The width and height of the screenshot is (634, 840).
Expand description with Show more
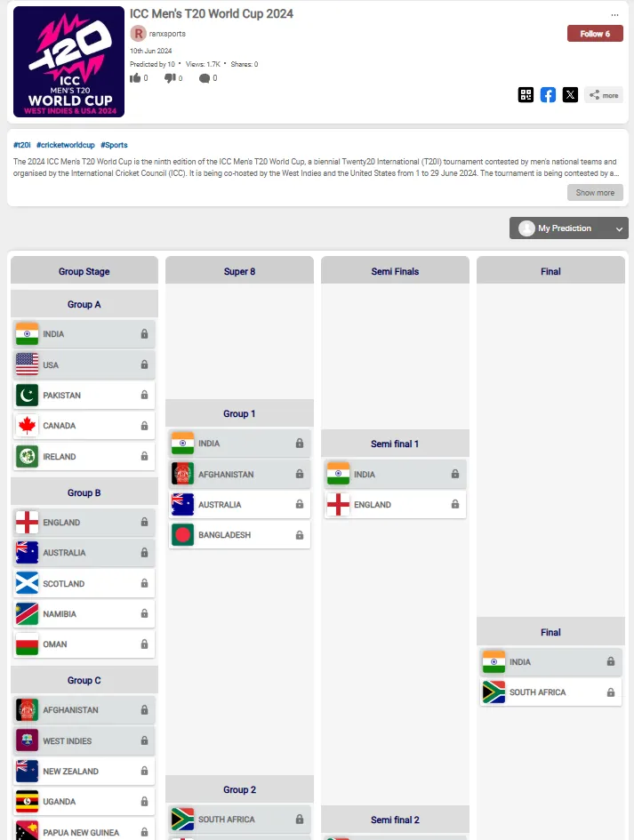point(595,193)
